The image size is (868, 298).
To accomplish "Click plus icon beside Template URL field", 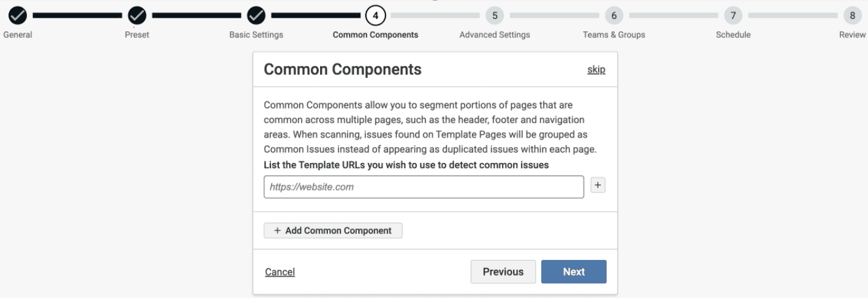I will point(598,185).
